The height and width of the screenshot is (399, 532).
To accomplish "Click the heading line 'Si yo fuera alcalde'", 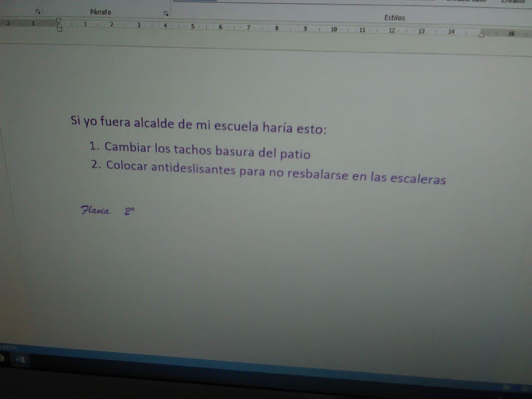I will point(199,125).
